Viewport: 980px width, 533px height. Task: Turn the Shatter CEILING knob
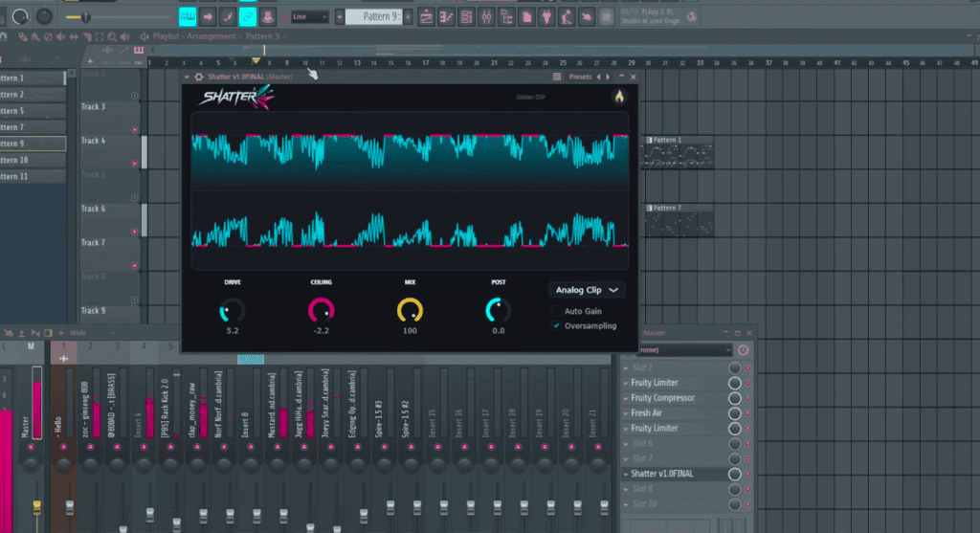pos(322,311)
